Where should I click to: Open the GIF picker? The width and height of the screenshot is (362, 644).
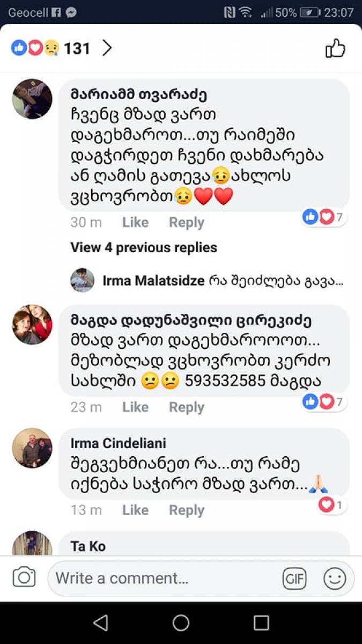coord(294,579)
